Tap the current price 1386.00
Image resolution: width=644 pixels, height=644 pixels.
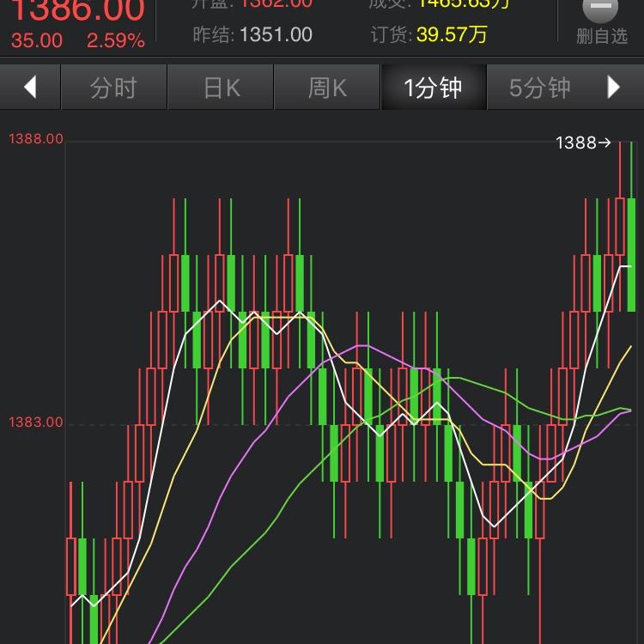(x=77, y=10)
